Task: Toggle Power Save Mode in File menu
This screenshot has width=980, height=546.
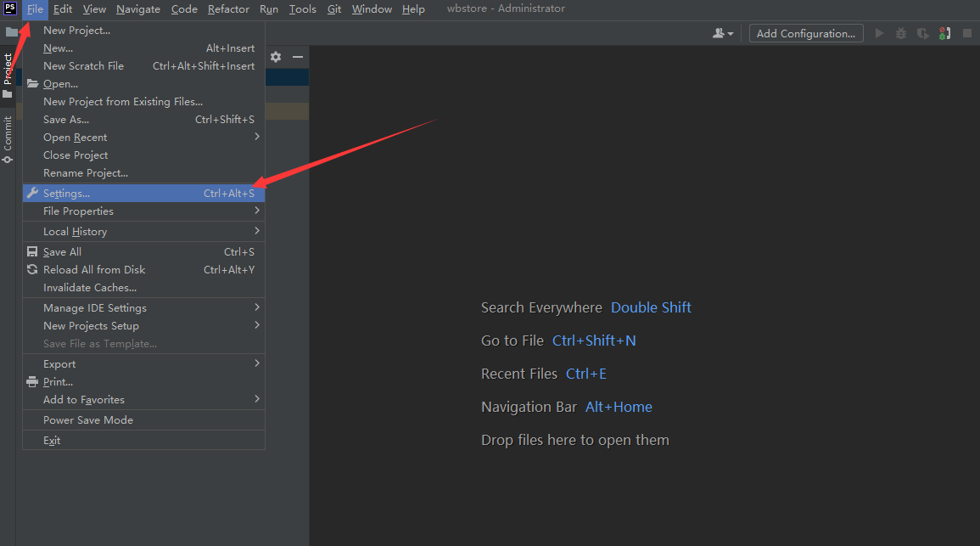Action: point(88,420)
